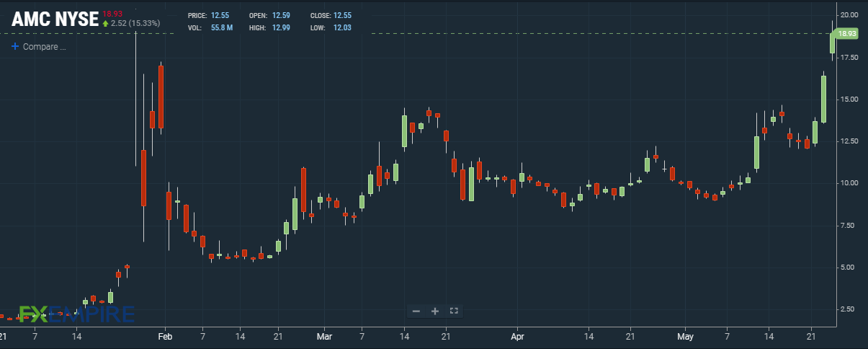
Task: Click the Mar label on time axis
Action: (324, 337)
